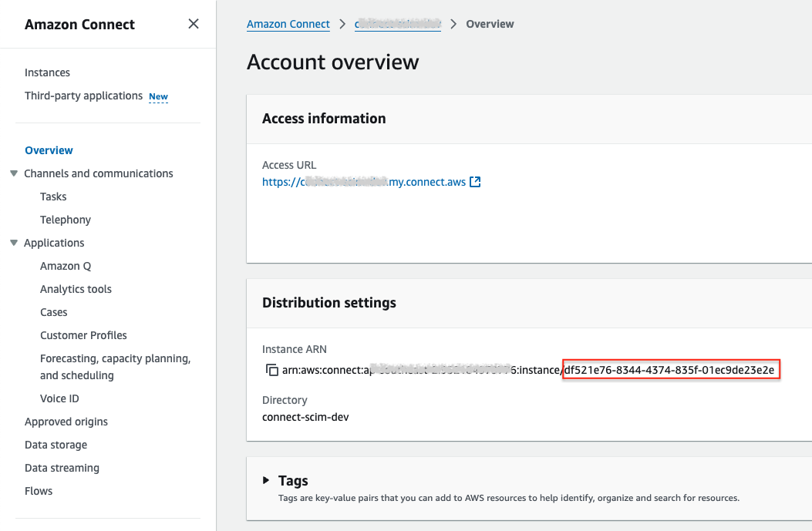Collapse the Applications tree section
This screenshot has width=812, height=531.
pyautogui.click(x=14, y=243)
